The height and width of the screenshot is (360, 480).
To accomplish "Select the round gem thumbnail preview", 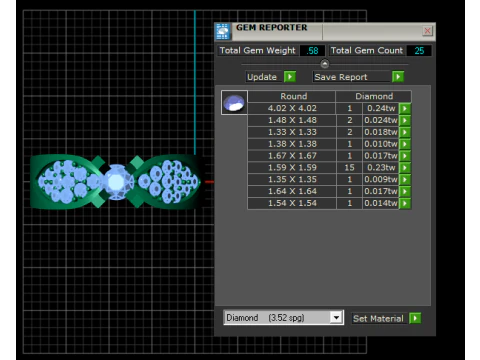I will click(234, 103).
